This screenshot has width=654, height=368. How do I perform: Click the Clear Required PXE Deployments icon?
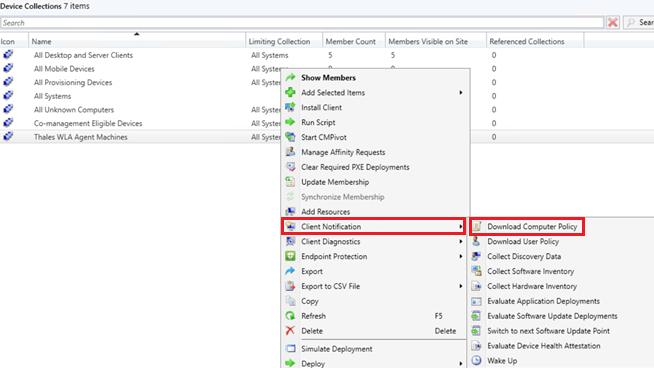[290, 167]
